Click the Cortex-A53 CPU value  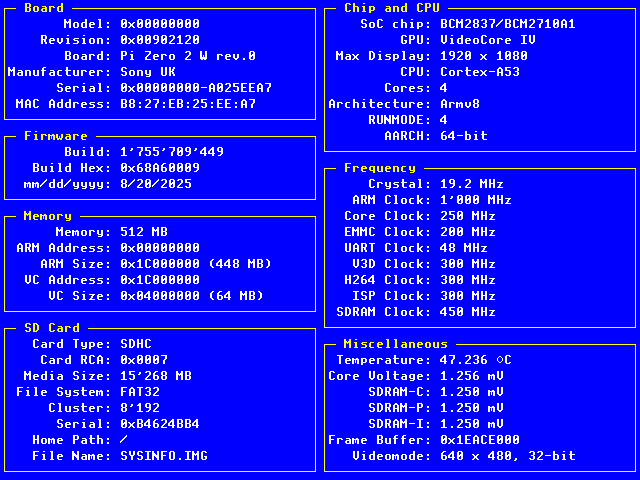tap(480, 72)
